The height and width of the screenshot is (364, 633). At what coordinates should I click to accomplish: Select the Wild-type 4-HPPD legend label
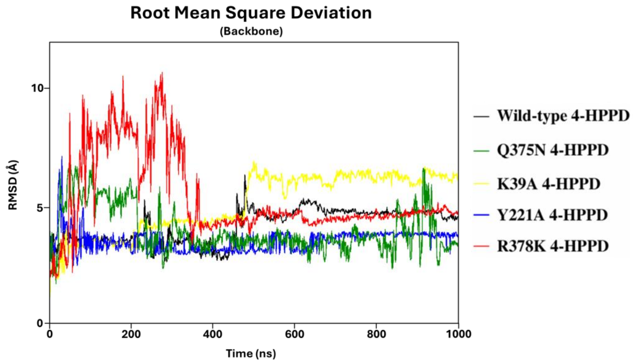point(563,116)
